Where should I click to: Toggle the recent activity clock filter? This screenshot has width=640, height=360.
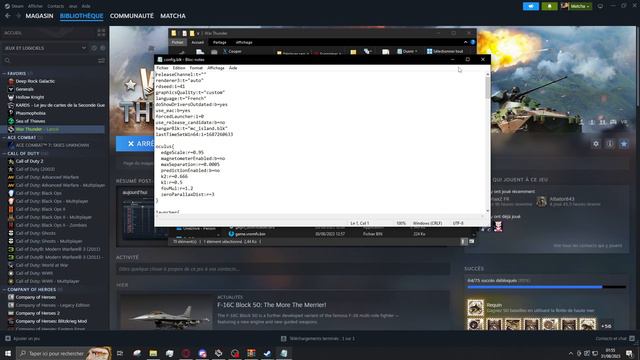tap(94, 48)
